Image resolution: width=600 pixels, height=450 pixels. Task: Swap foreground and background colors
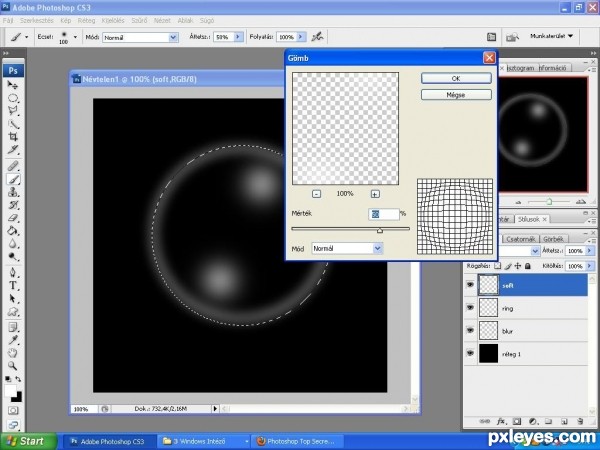tap(18, 379)
